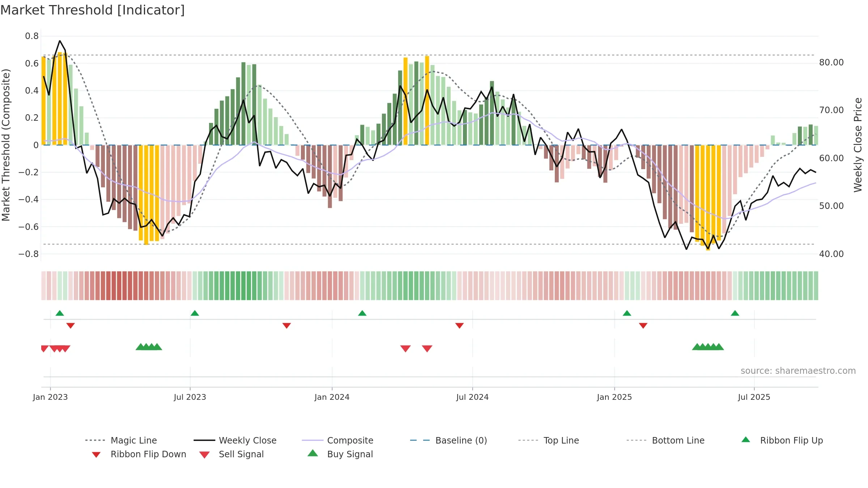868x488 pixels.
Task: Click the 40.00 price axis tick
Action: click(831, 254)
